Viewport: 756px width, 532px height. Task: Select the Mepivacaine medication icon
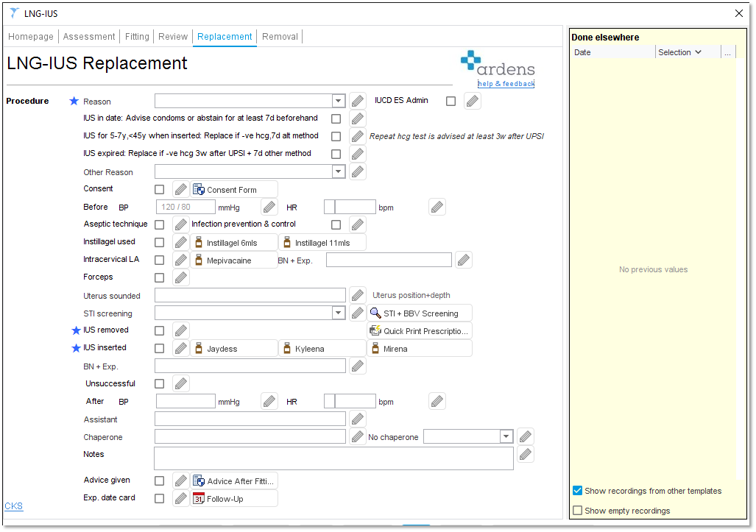tap(197, 259)
